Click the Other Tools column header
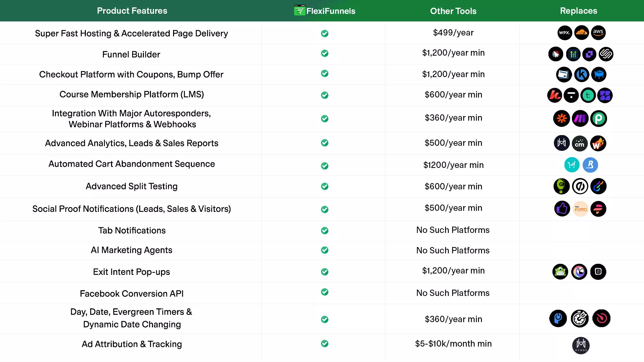This screenshot has height=362, width=644. tap(453, 11)
